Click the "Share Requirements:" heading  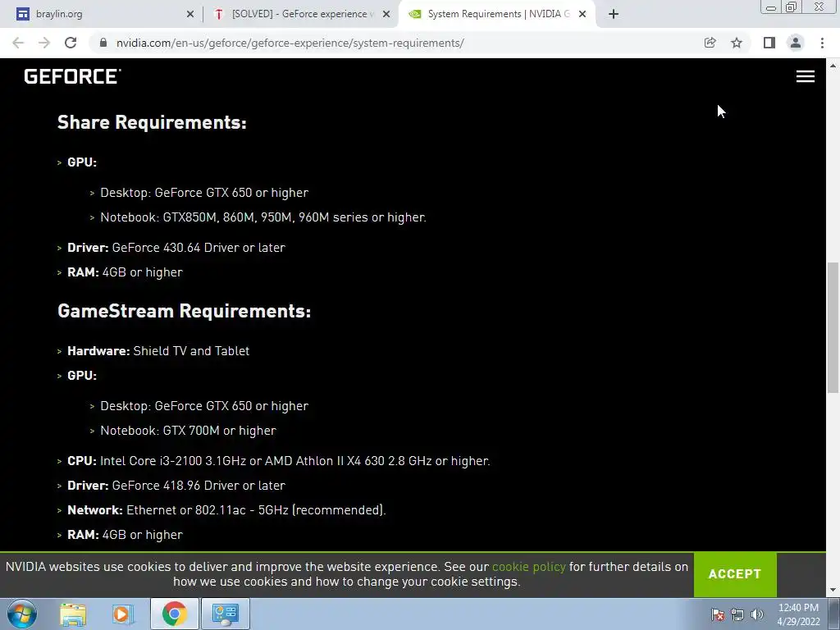[152, 123]
